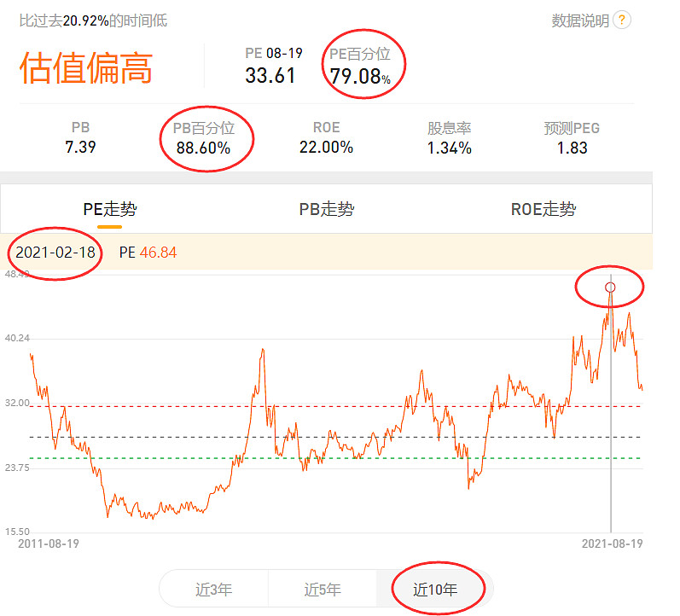Click the PB value 7.39
Viewport: 680px width, 616px height.
(x=80, y=147)
